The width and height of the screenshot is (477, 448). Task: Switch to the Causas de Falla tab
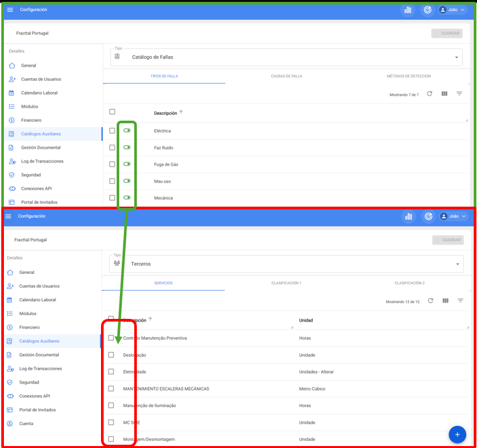[x=286, y=76]
